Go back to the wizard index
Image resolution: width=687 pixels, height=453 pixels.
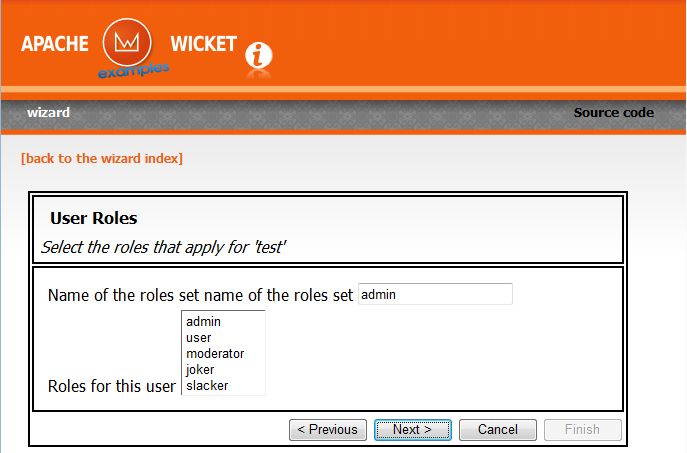coord(102,158)
